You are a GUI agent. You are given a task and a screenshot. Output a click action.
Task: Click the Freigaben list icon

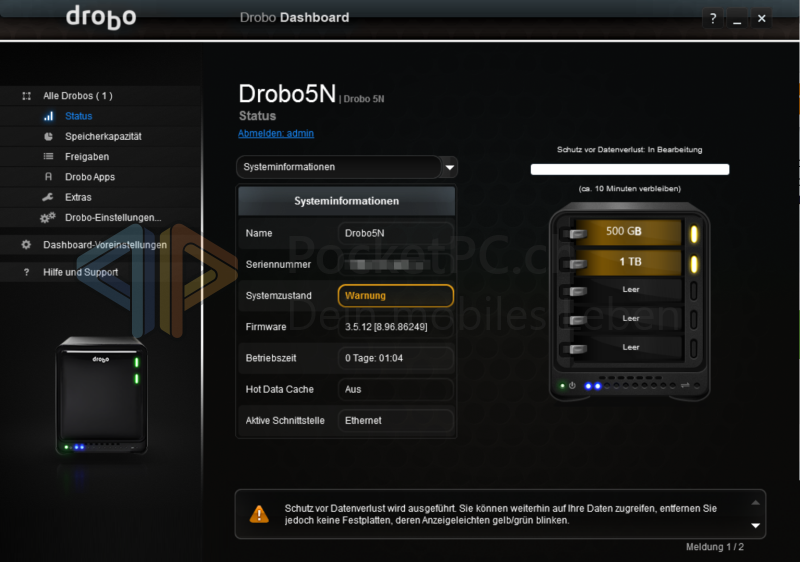point(48,157)
